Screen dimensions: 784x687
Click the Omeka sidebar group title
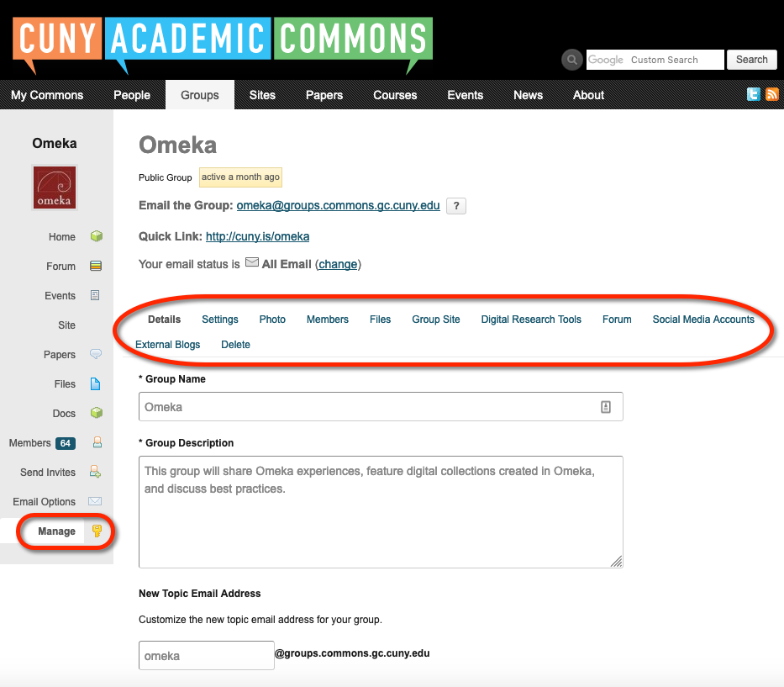coord(55,144)
